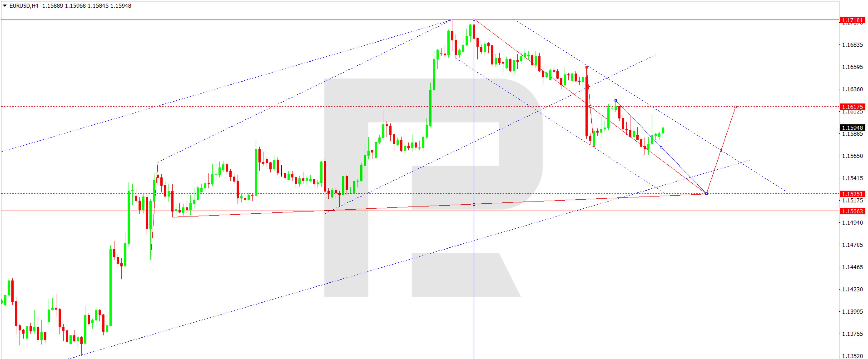Click the midpoint handle of the red forecast line
This screenshot has width=868, height=359.
[x=721, y=150]
